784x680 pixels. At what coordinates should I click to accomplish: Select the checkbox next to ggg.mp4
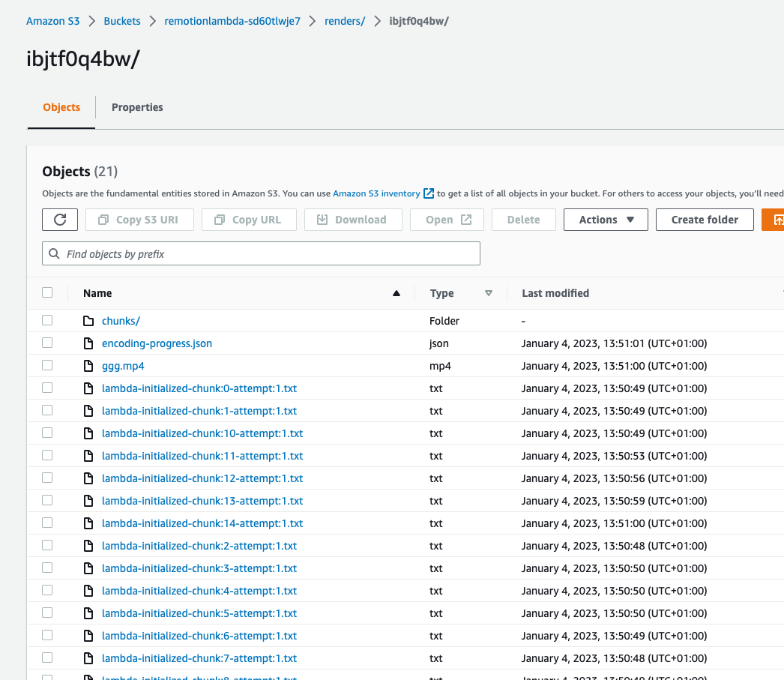[47, 366]
